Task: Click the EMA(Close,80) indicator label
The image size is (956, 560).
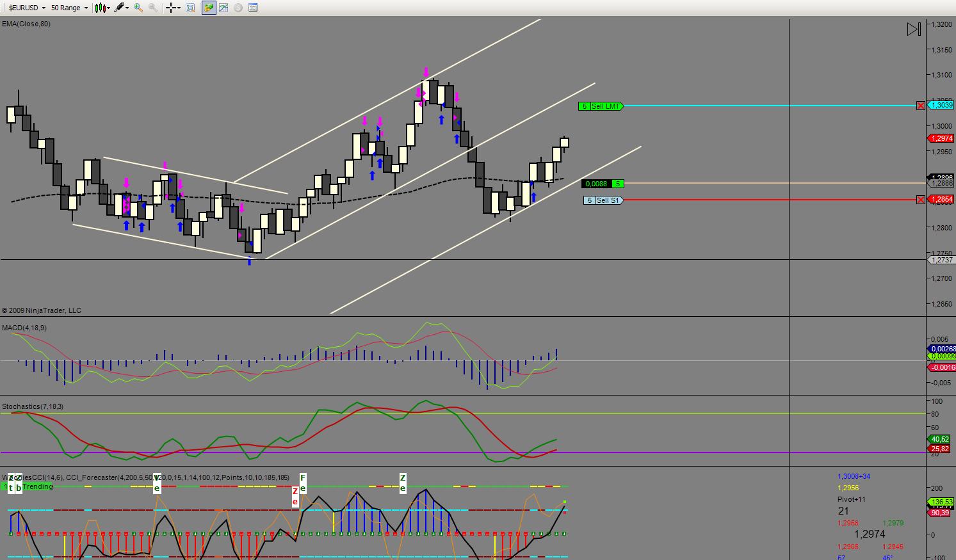Action: click(x=26, y=24)
